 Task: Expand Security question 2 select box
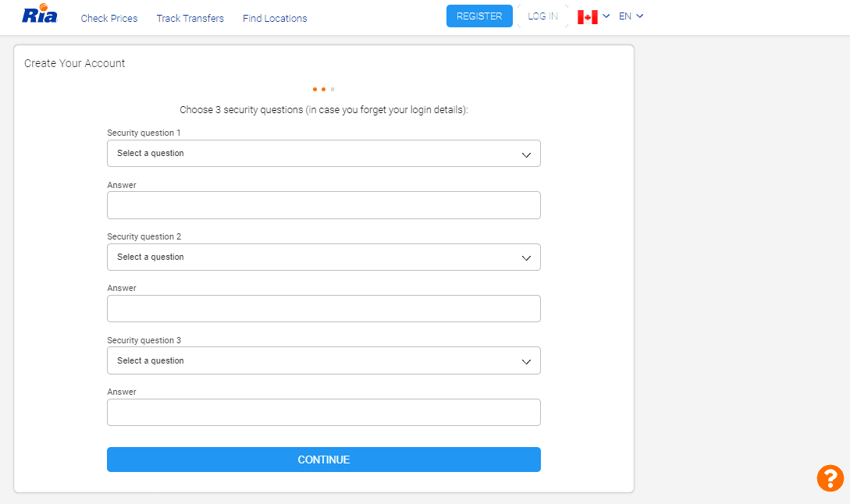point(323,257)
